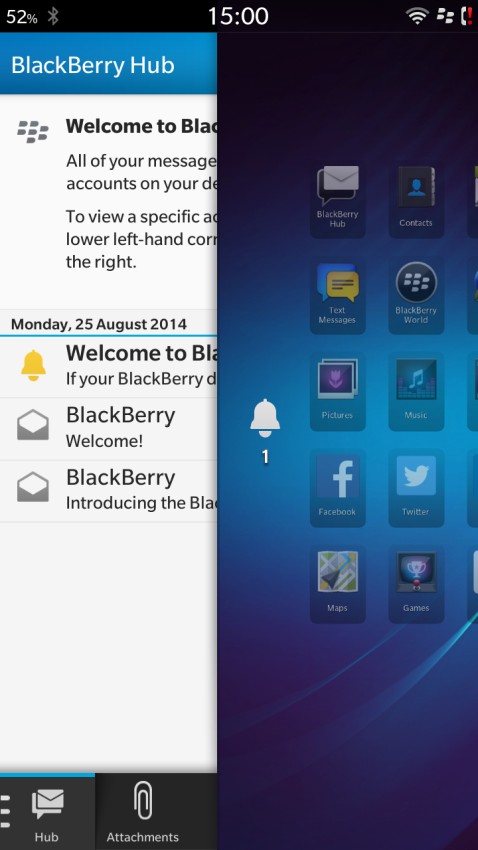The image size is (478, 850).
Task: Launch the Text Messages app
Action: click(x=337, y=295)
